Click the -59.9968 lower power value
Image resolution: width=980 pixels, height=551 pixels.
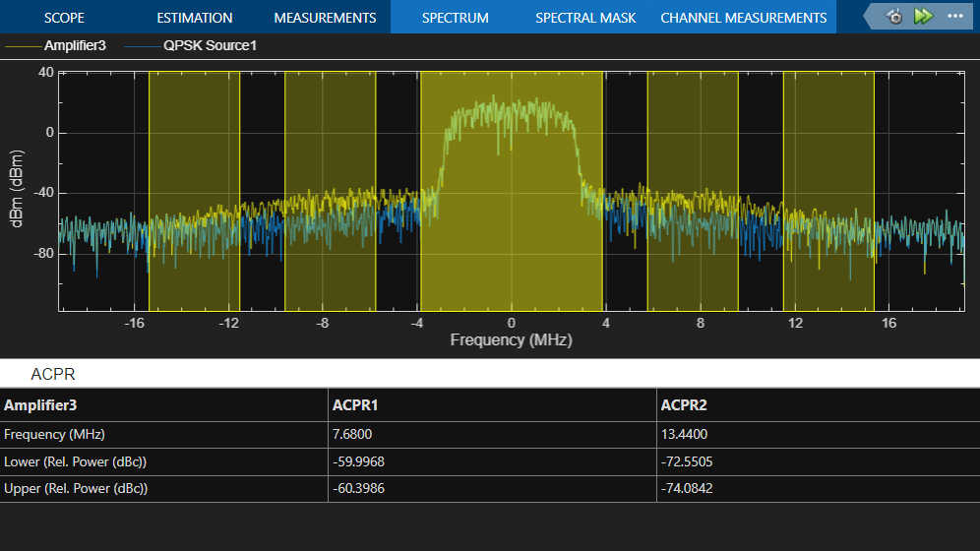[493, 462]
